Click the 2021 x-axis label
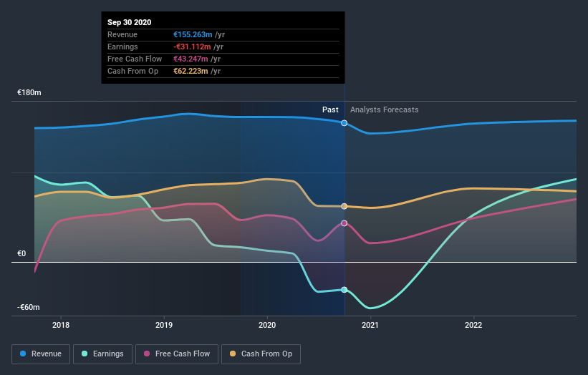Image resolution: width=588 pixels, height=375 pixels. [x=370, y=325]
